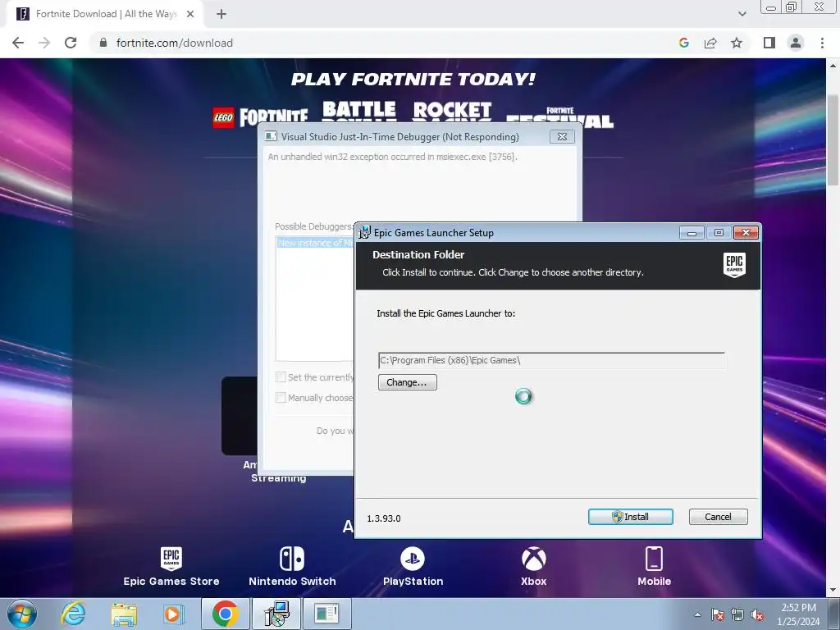Open Windows Media Player from taskbar
The image size is (840, 630).
point(172,614)
